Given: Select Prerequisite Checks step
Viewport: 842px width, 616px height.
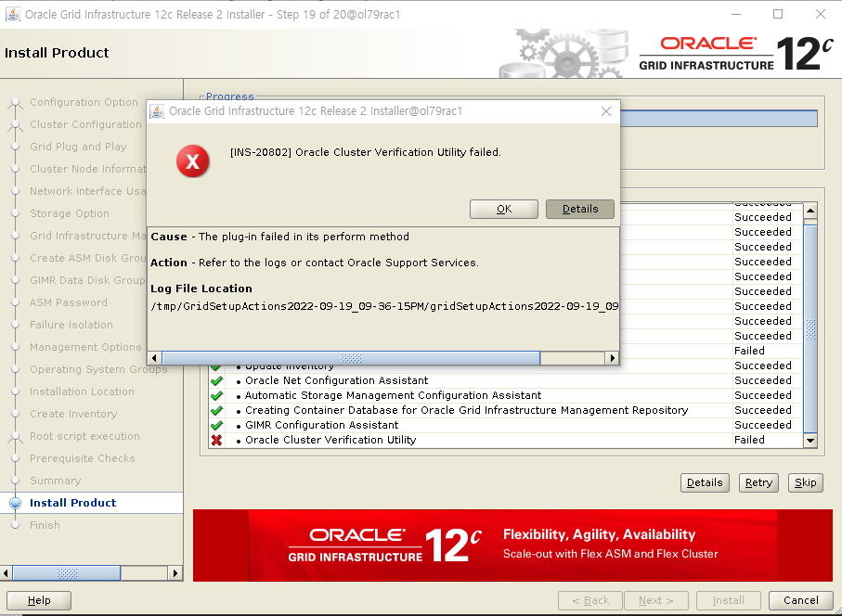Looking at the screenshot, I should 83,458.
